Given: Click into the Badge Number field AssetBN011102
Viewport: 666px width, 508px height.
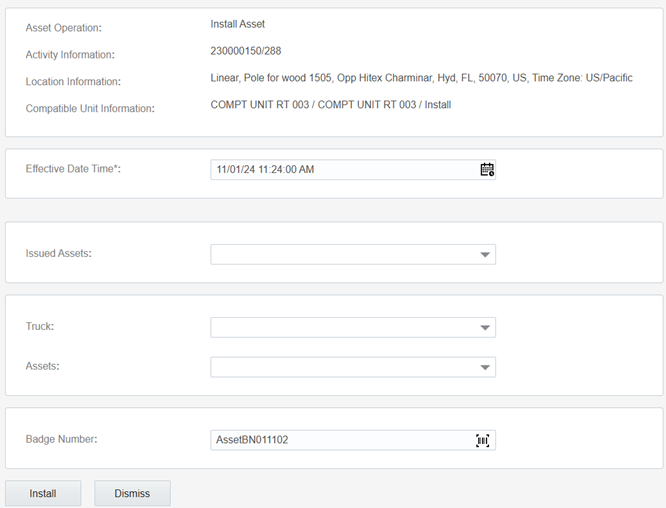Looking at the screenshot, I should pos(353,440).
